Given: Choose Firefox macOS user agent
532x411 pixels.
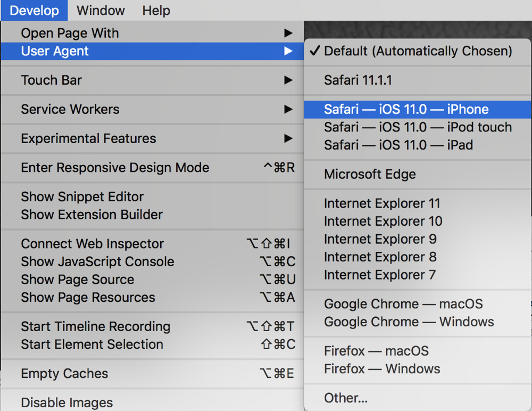Looking at the screenshot, I should [418, 351].
